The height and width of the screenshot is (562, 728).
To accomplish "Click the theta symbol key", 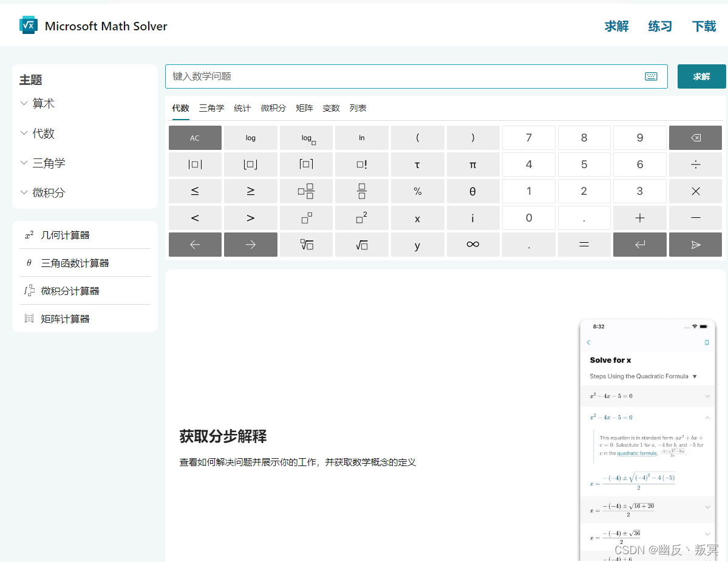I will pyautogui.click(x=472, y=191).
